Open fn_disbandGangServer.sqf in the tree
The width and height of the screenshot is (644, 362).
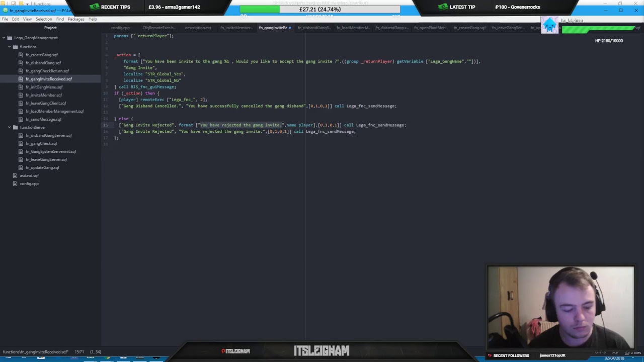(49, 135)
